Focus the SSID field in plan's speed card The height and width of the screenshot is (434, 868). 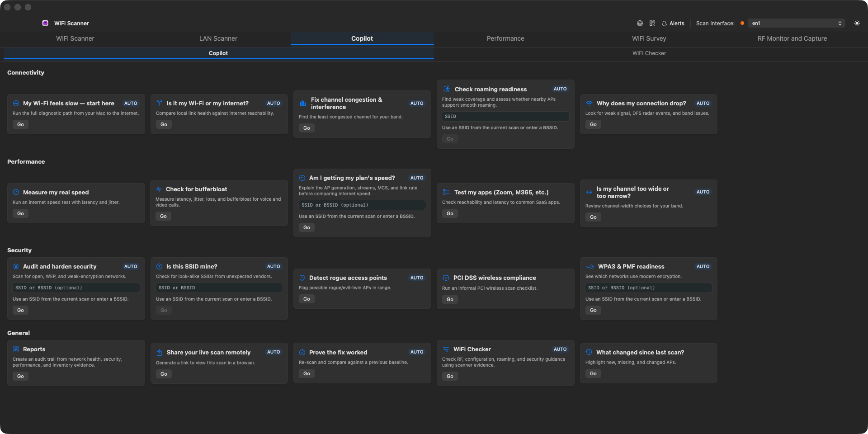click(x=362, y=205)
